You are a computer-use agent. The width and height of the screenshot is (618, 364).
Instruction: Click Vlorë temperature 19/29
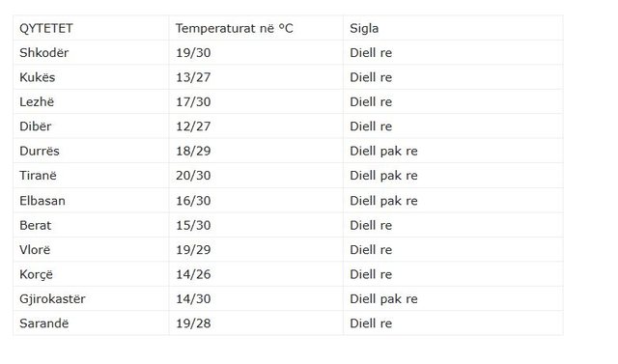click(x=193, y=250)
